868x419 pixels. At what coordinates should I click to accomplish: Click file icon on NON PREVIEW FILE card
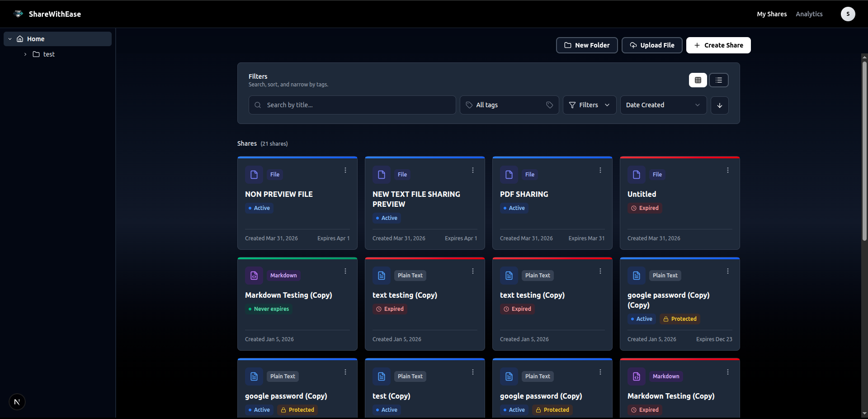pyautogui.click(x=254, y=175)
